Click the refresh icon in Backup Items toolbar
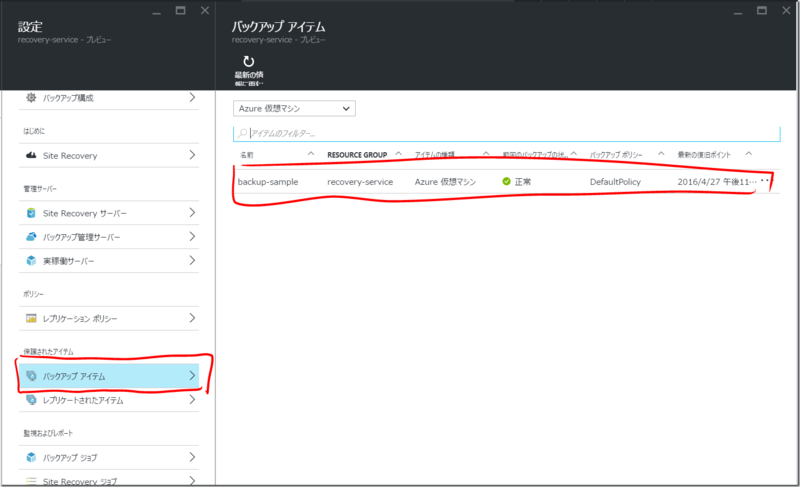The width and height of the screenshot is (800, 487). [248, 62]
